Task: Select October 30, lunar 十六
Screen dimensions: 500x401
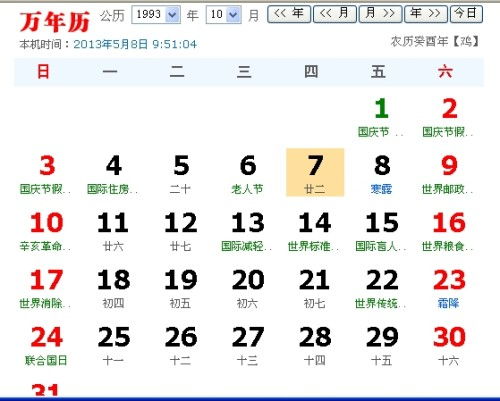Action: (449, 346)
